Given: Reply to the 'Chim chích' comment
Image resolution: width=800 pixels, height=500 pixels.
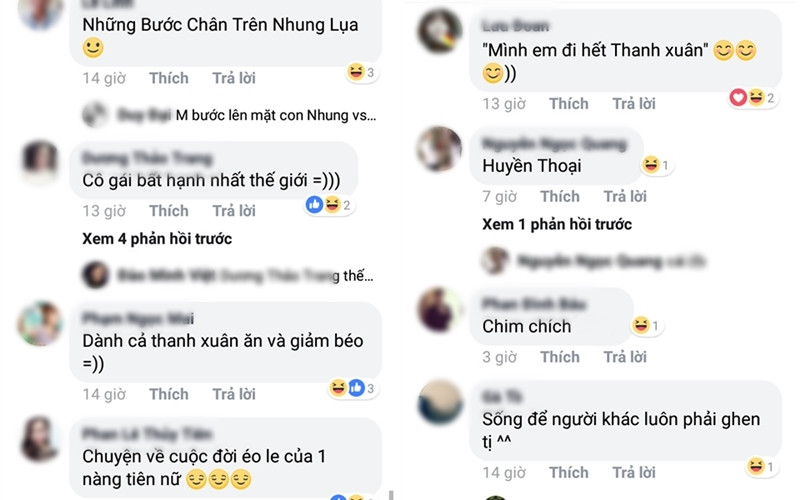Looking at the screenshot, I should [625, 357].
